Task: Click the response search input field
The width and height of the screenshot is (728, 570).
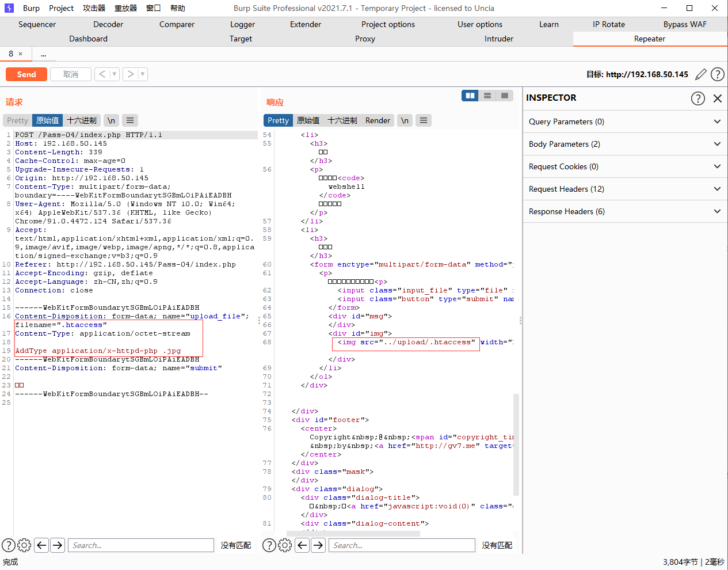Action: coord(402,545)
